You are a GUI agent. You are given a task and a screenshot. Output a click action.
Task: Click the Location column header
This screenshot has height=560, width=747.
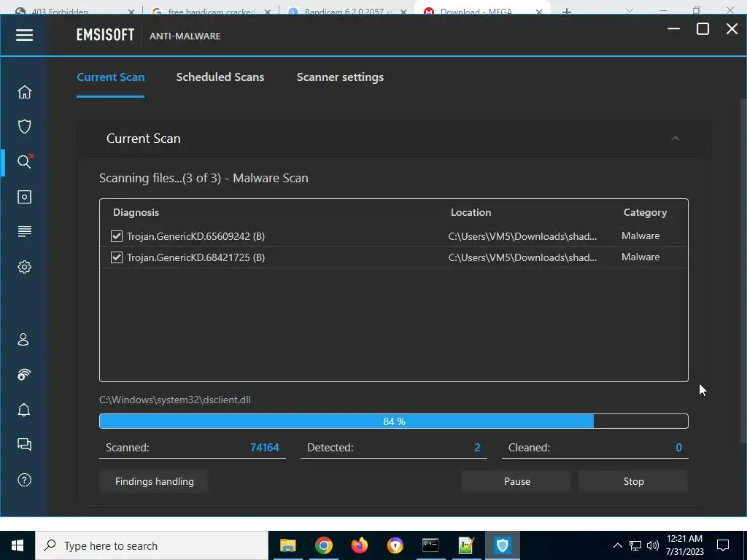[x=471, y=212]
